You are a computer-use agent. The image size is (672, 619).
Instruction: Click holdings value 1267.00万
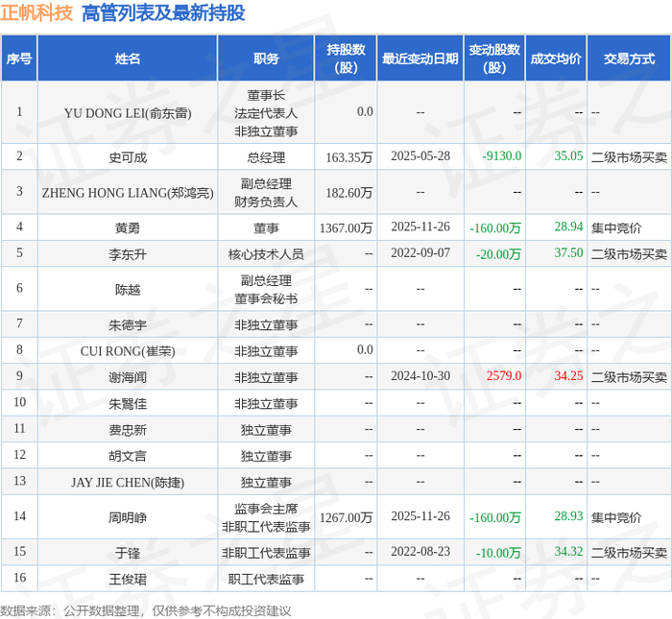click(346, 517)
